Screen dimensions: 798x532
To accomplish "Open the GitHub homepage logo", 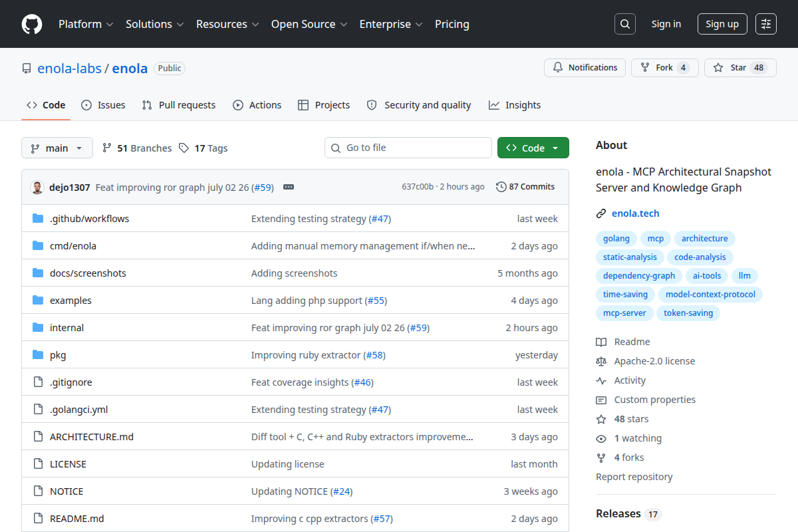I will pyautogui.click(x=32, y=24).
